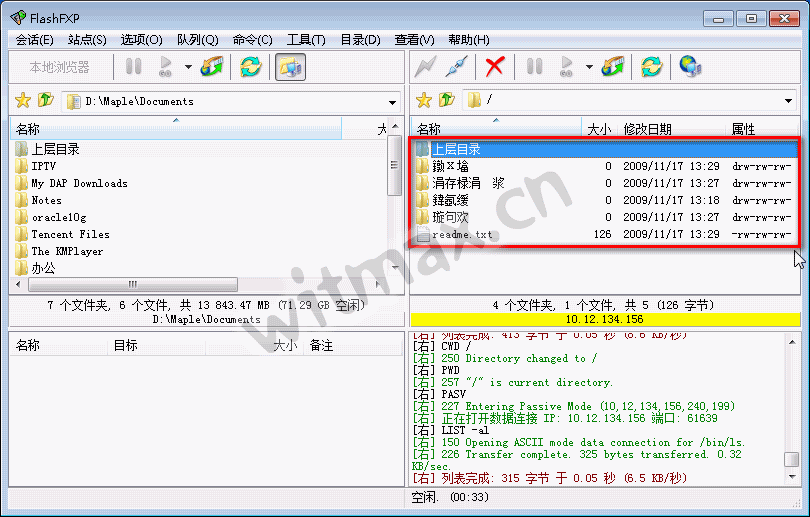Click the remote pane pause button
Image resolution: width=810 pixels, height=517 pixels.
pyautogui.click(x=534, y=67)
